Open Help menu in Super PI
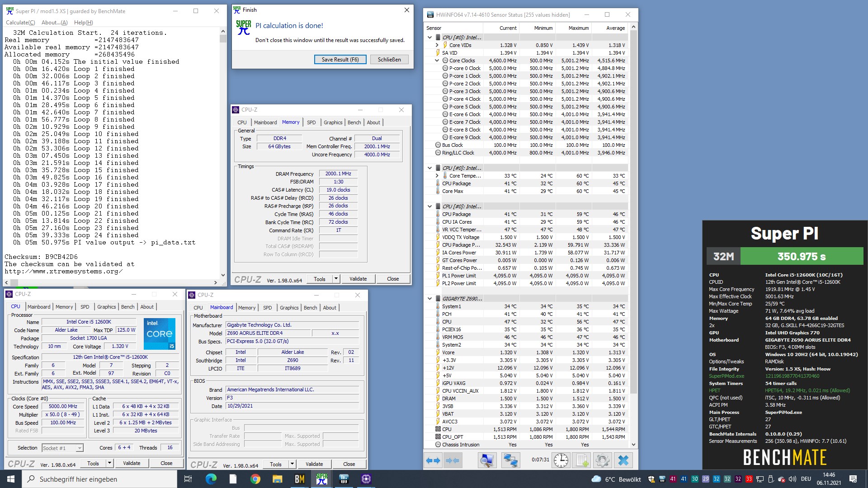 83,23
